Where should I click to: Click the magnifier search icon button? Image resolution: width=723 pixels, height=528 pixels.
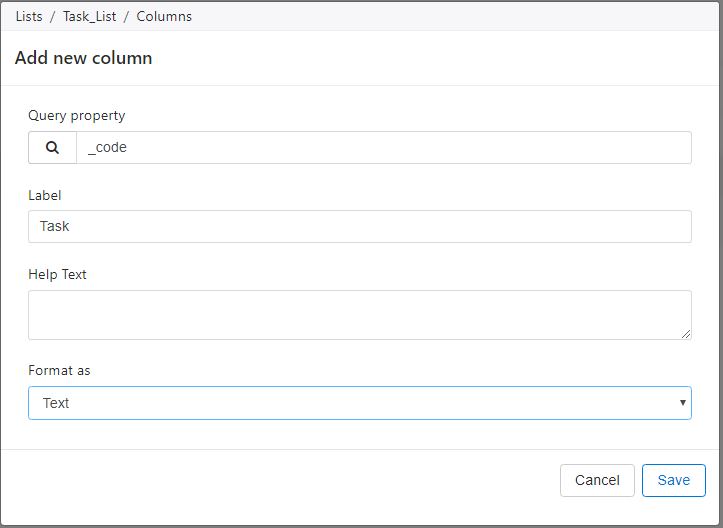52,148
